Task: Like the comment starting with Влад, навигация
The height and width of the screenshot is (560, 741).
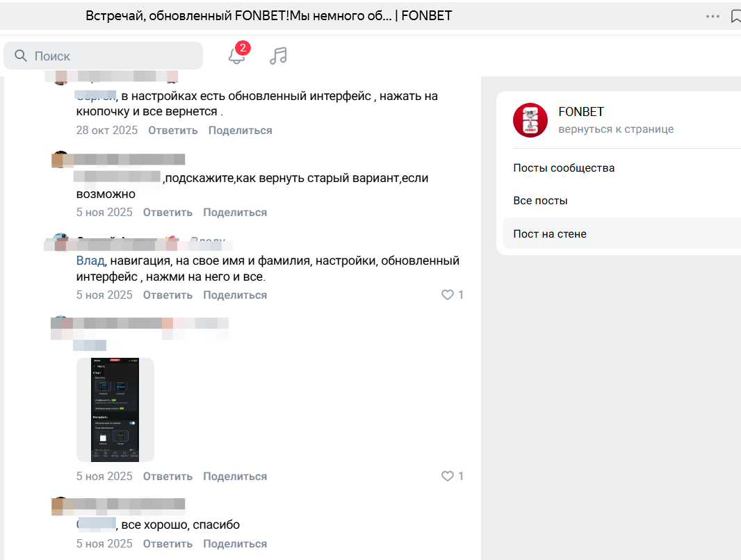Action: [x=447, y=295]
